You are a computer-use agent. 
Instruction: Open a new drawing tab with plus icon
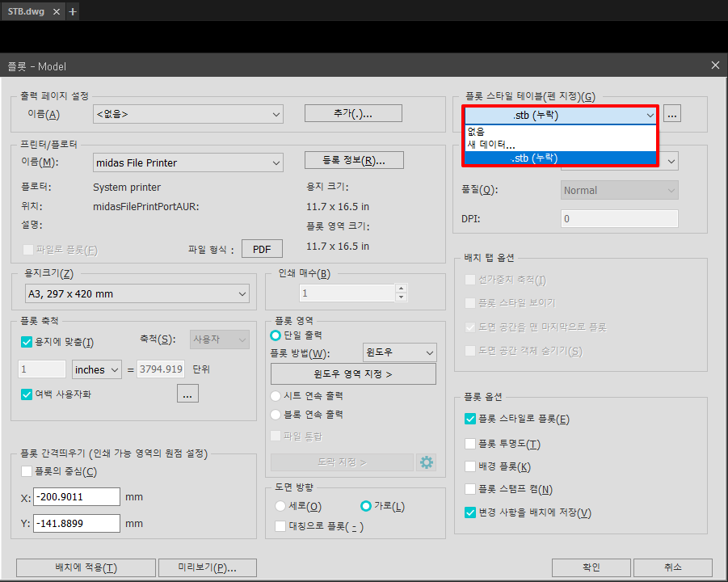pyautogui.click(x=73, y=11)
